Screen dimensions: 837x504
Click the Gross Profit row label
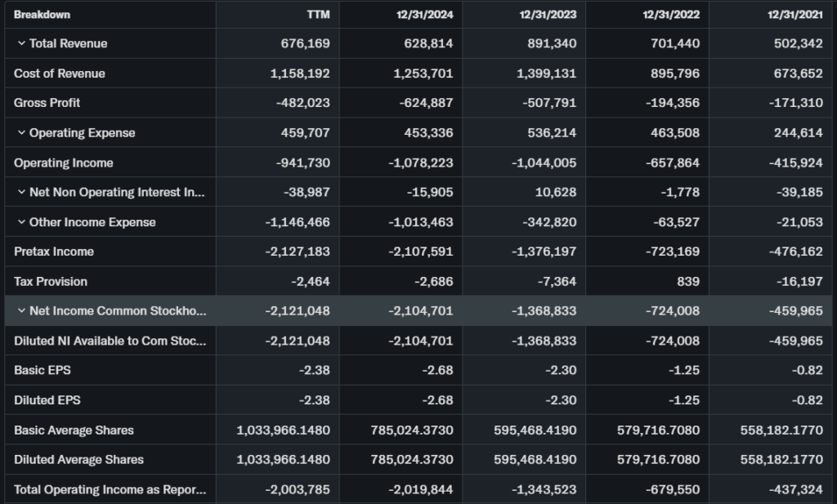(47, 103)
